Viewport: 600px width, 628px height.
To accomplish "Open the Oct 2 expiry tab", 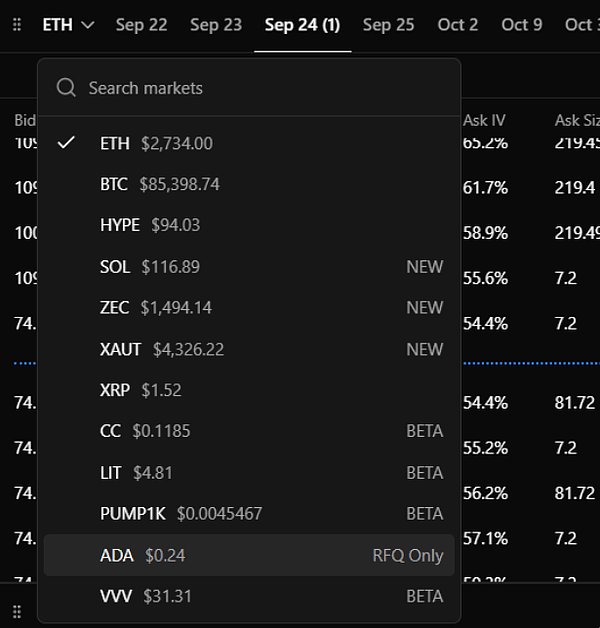I will coord(458,25).
